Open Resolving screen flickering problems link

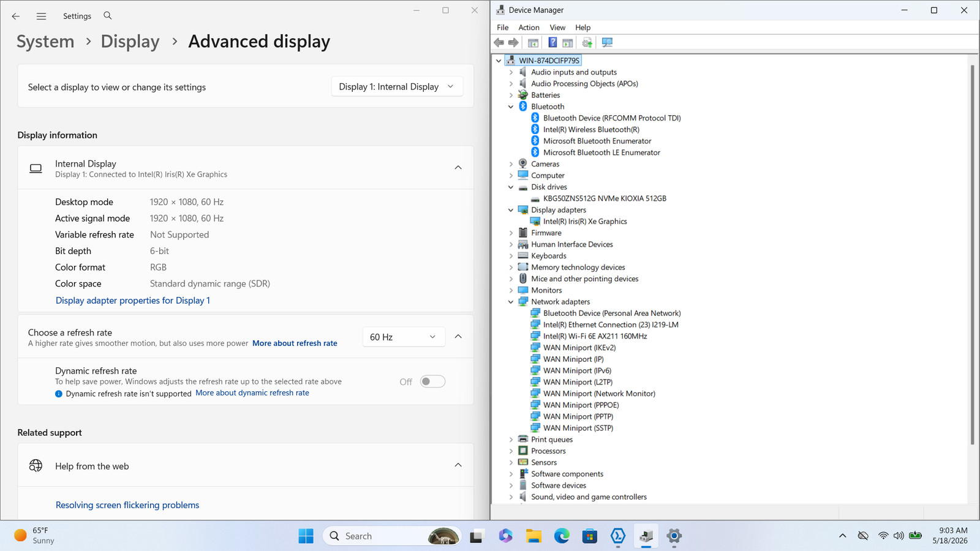pos(127,505)
